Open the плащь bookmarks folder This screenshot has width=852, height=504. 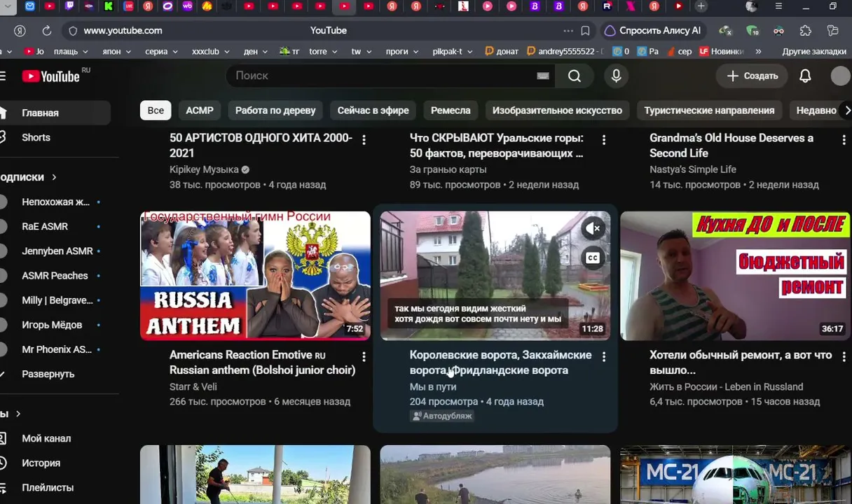[x=71, y=51]
